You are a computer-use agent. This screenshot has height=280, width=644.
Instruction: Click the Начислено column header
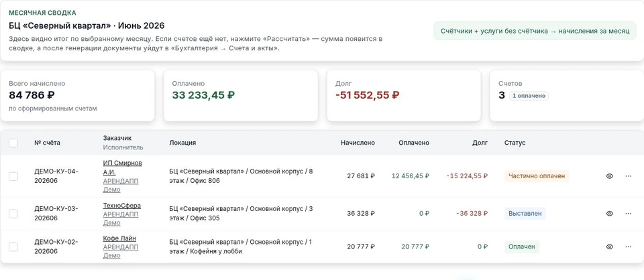pyautogui.click(x=358, y=143)
